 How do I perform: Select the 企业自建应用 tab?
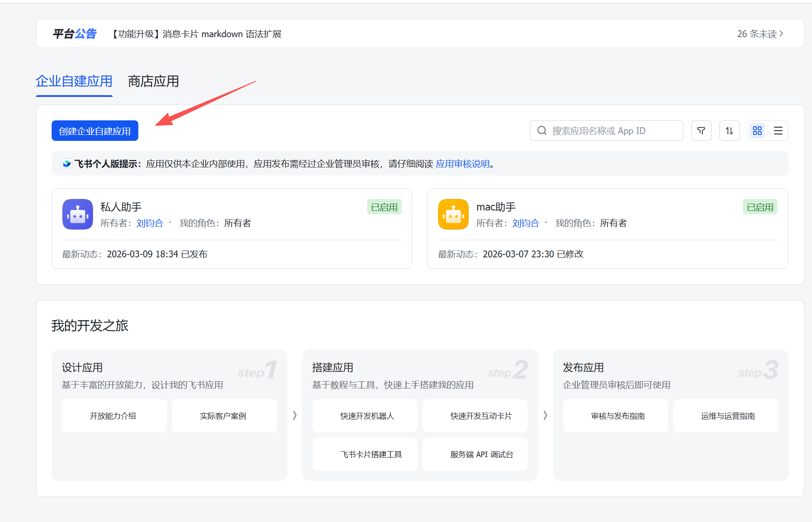74,81
